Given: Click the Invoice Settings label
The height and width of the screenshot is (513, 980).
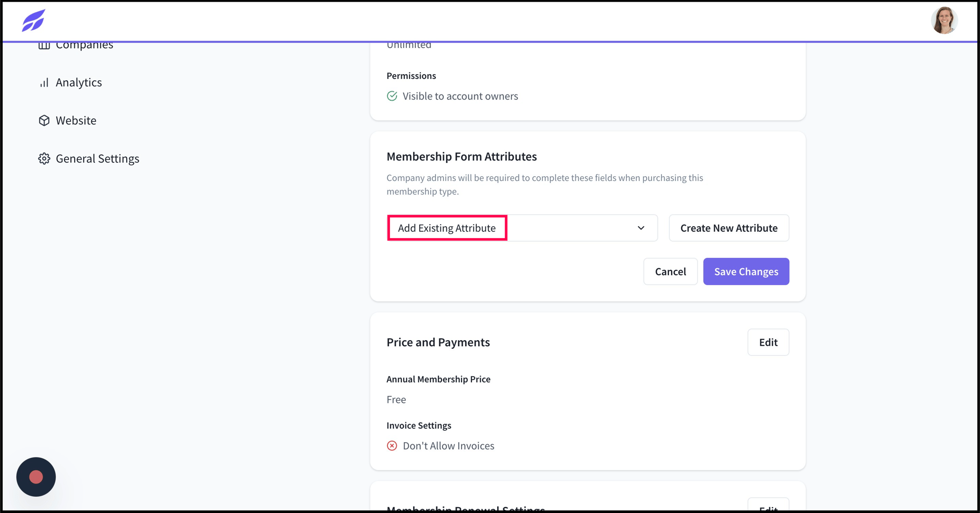Looking at the screenshot, I should [x=419, y=426].
